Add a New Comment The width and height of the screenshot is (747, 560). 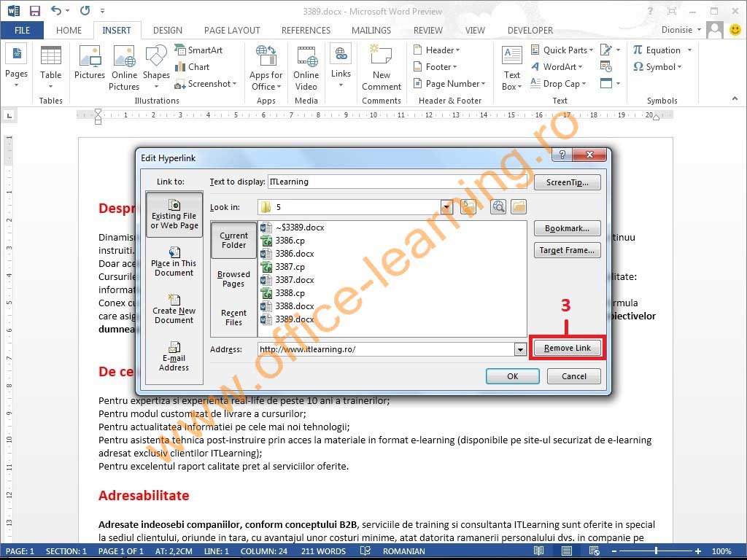tap(381, 68)
